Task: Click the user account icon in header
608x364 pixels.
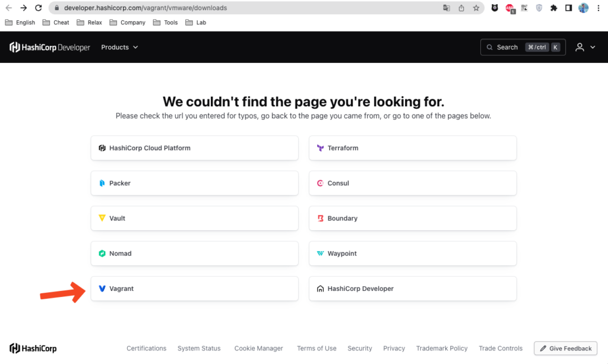Action: 579,48
